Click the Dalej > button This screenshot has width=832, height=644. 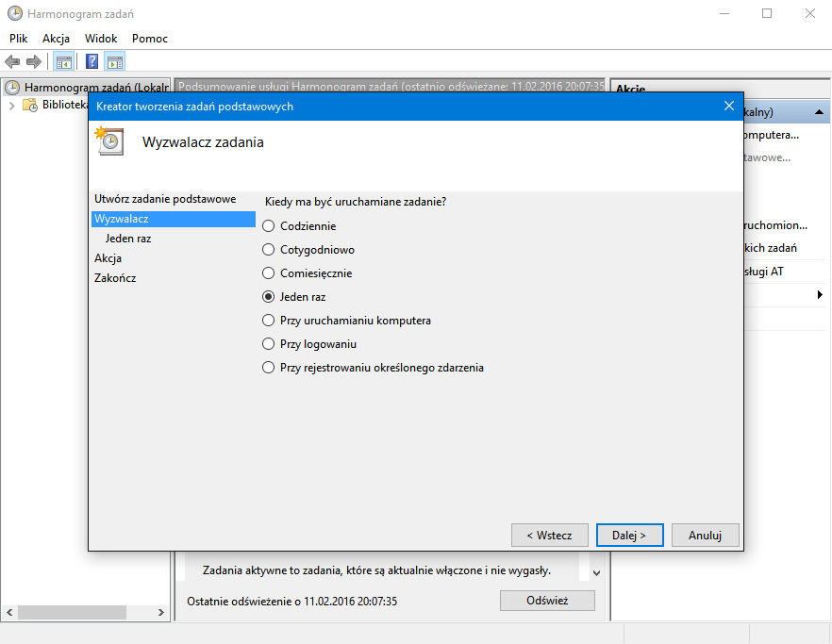pos(629,535)
